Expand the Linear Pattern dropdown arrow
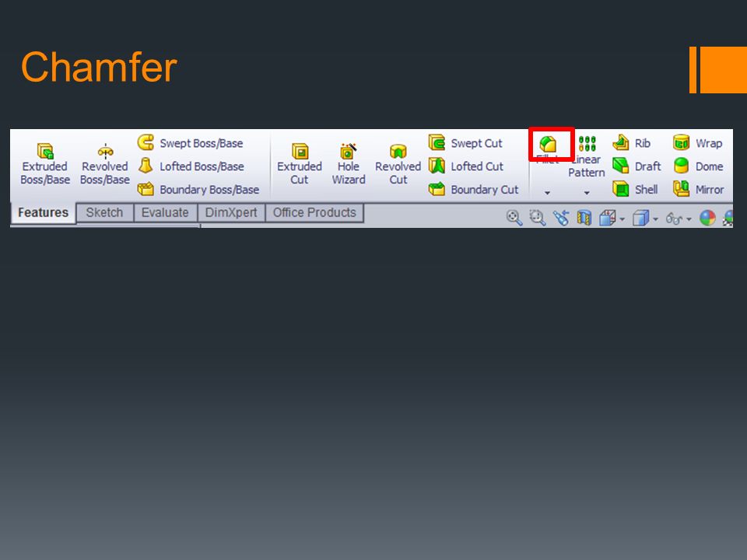The image size is (747, 560). [587, 193]
